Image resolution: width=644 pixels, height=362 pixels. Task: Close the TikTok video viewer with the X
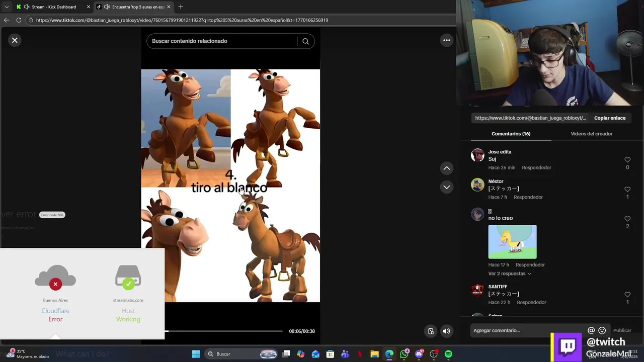15,40
